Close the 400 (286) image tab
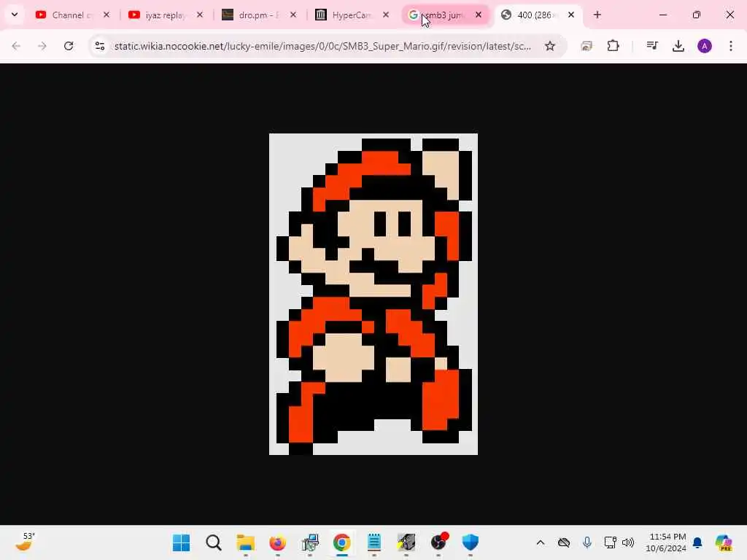Viewport: 747px width, 560px height. (x=571, y=15)
